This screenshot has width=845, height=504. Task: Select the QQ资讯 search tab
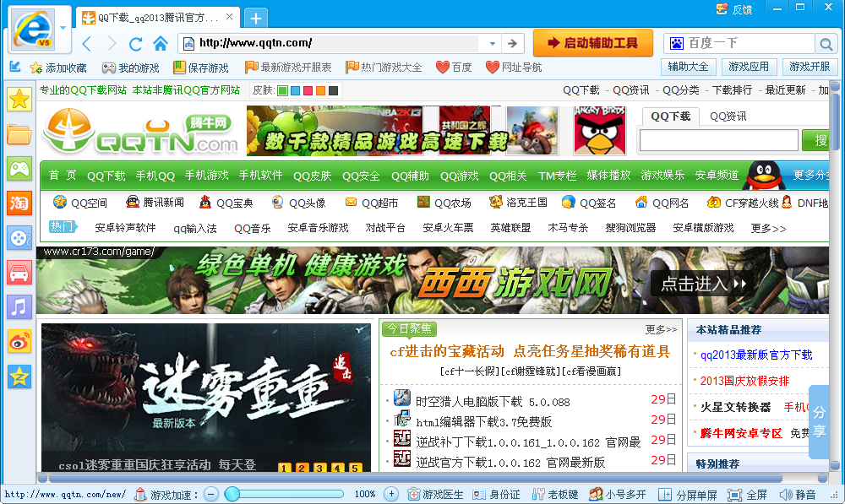(728, 117)
